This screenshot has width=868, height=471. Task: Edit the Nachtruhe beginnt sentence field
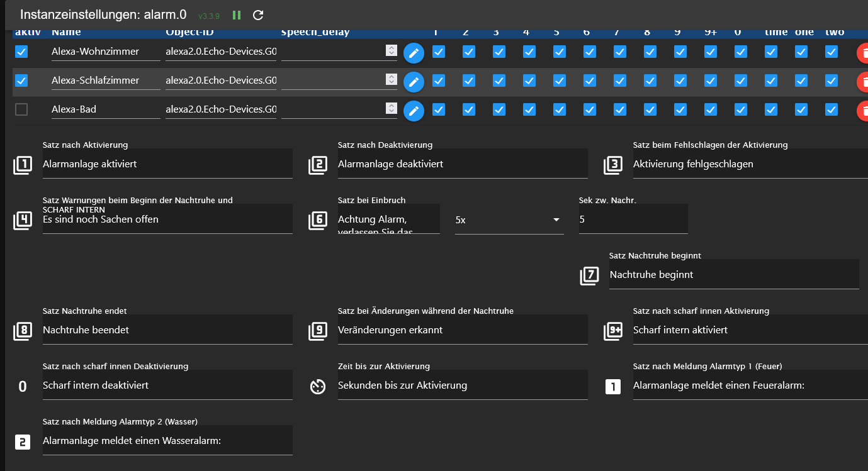point(734,274)
